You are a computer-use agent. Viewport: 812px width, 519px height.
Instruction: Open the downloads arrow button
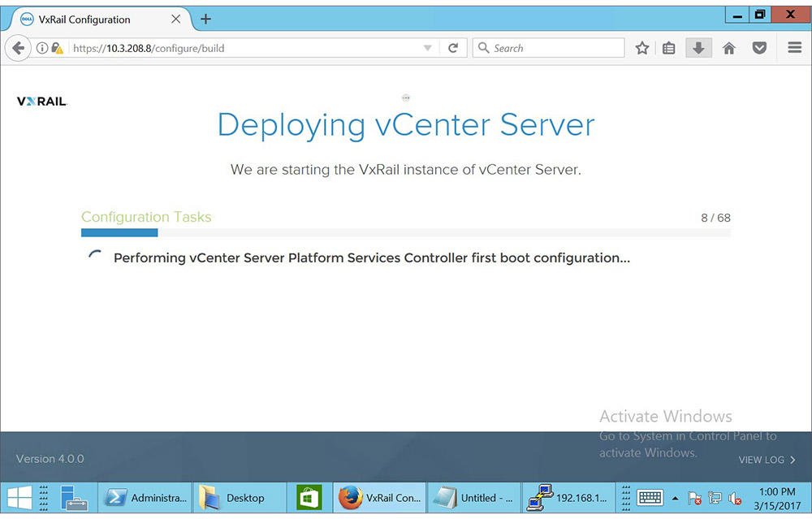[698, 48]
